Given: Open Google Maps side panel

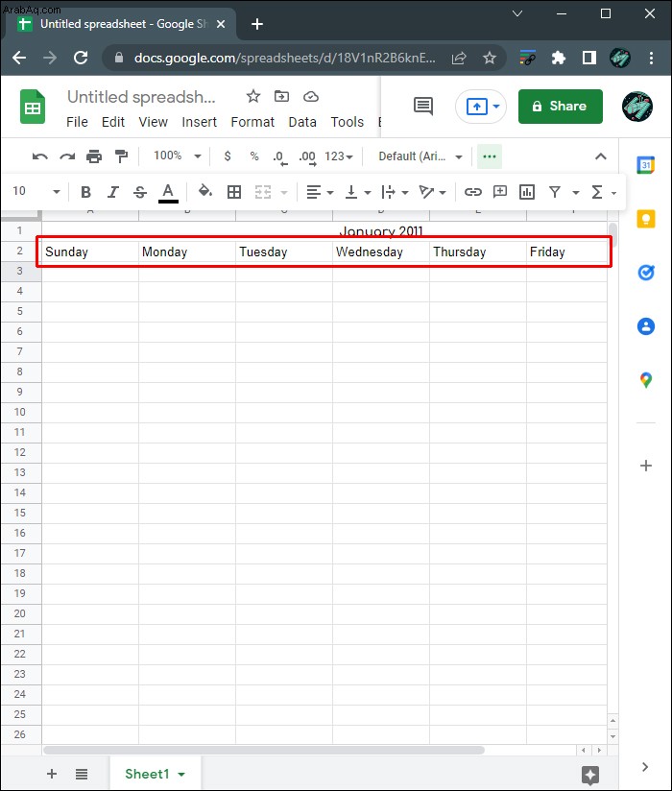Looking at the screenshot, I should point(646,380).
